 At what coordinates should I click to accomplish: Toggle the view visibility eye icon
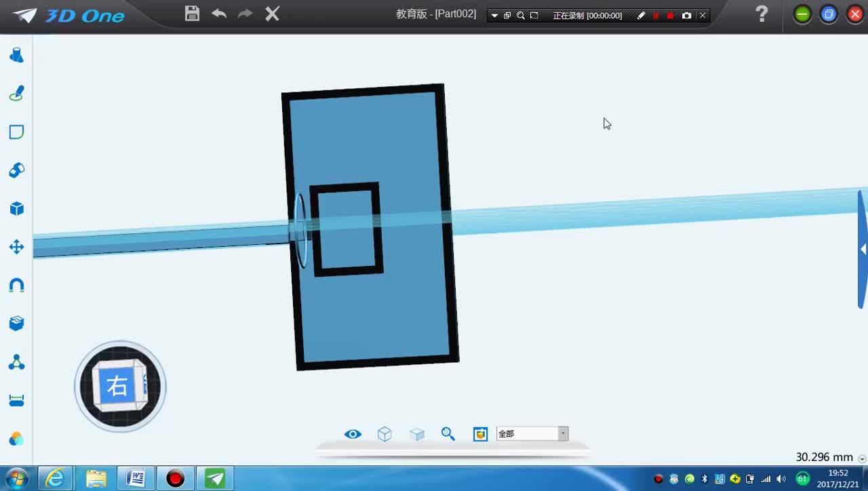point(353,434)
